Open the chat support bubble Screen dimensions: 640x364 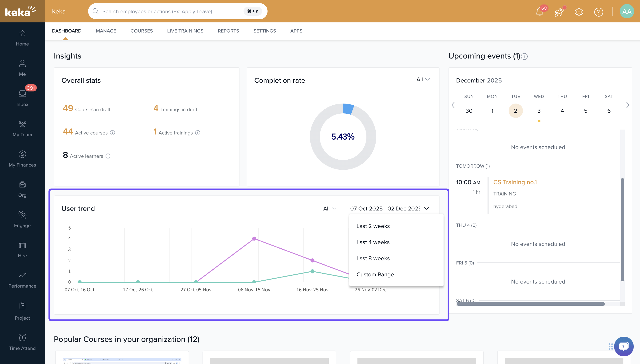(623, 346)
